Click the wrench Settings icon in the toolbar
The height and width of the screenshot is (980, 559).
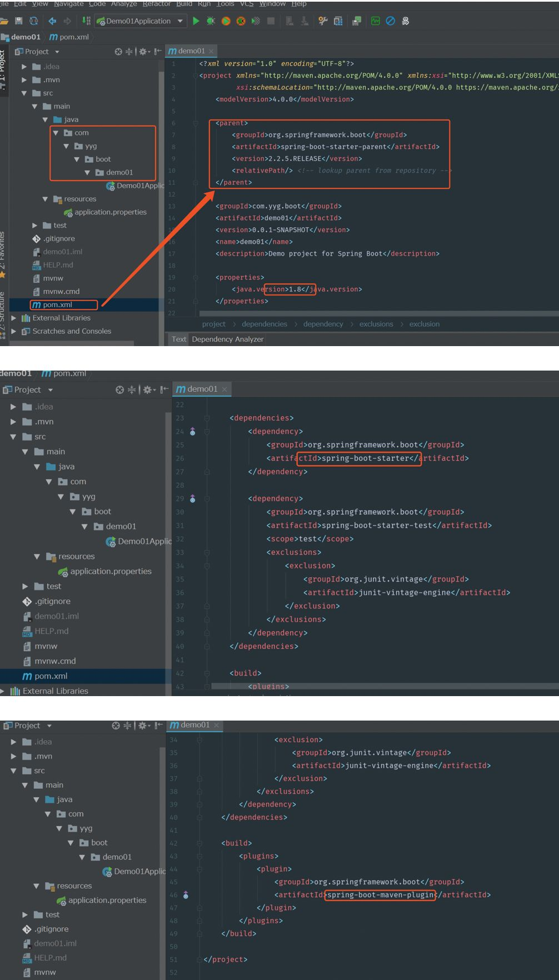[323, 21]
